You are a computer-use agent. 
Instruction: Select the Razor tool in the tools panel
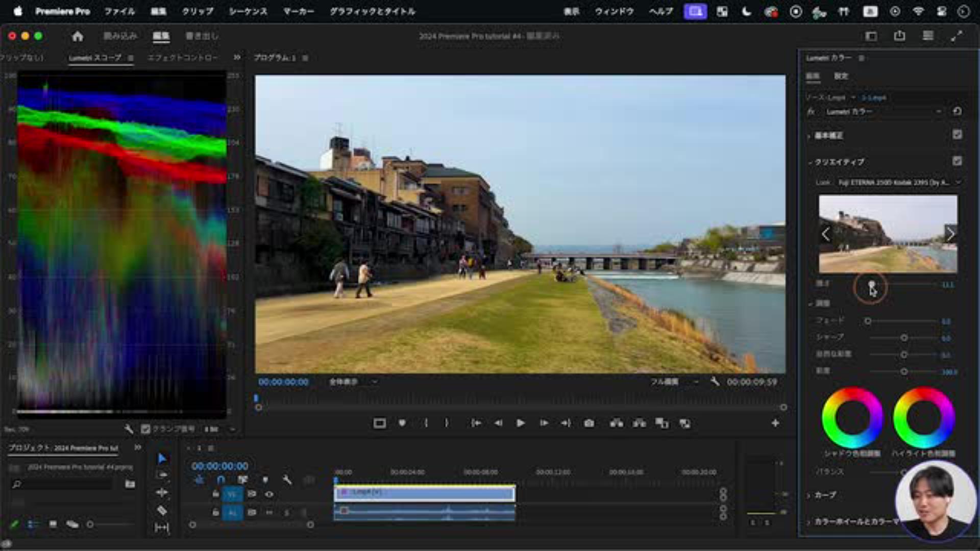click(162, 510)
